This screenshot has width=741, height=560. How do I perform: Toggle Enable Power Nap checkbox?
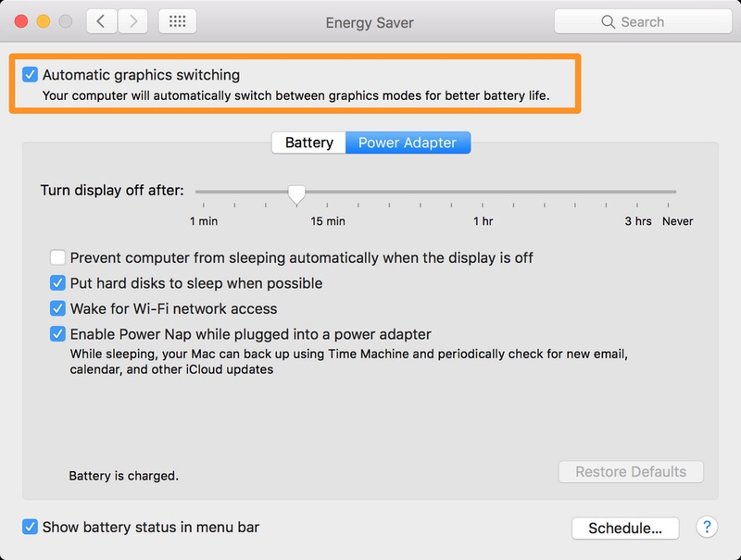pos(58,334)
